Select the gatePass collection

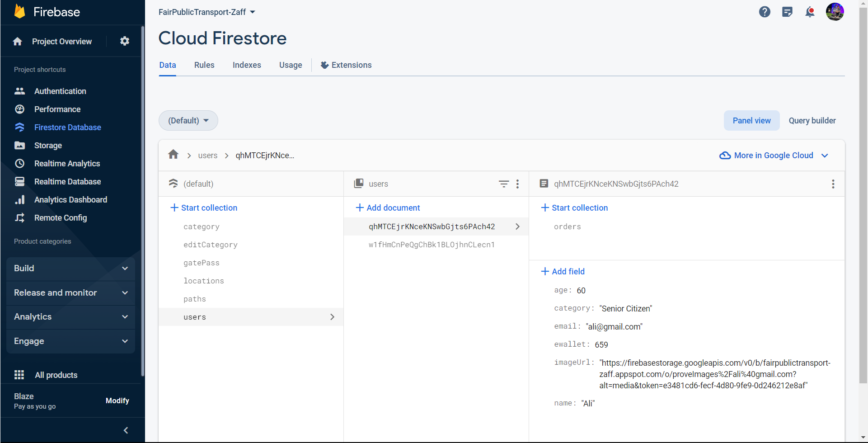point(202,263)
